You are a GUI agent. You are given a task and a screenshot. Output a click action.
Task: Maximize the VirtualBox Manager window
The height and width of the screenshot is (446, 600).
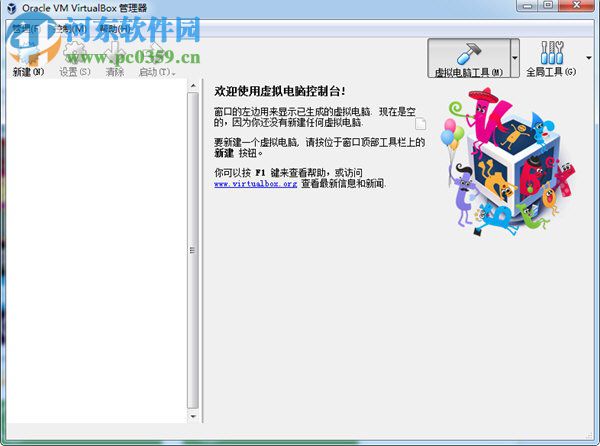point(548,5)
